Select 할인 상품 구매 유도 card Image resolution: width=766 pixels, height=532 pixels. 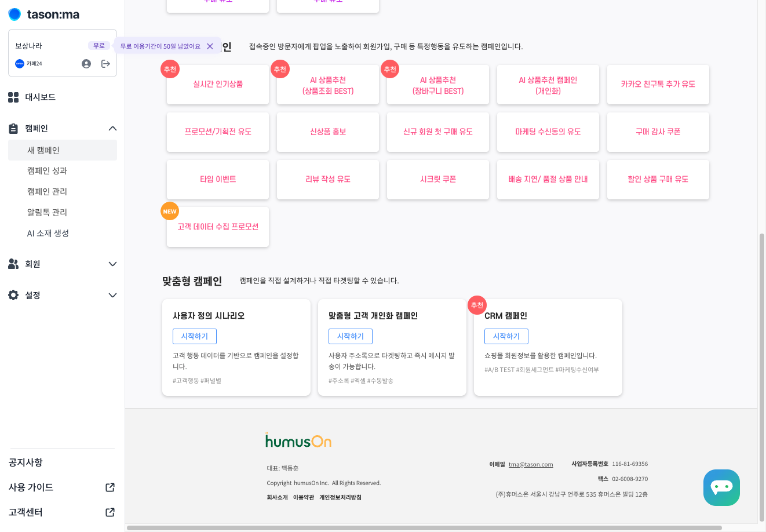(x=658, y=180)
